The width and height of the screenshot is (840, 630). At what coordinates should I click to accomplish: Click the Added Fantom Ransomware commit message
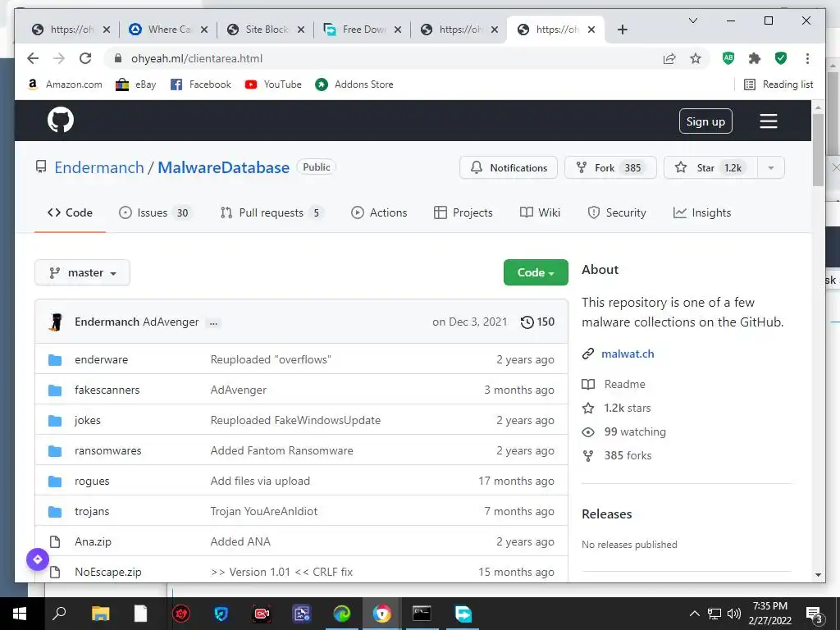(282, 451)
